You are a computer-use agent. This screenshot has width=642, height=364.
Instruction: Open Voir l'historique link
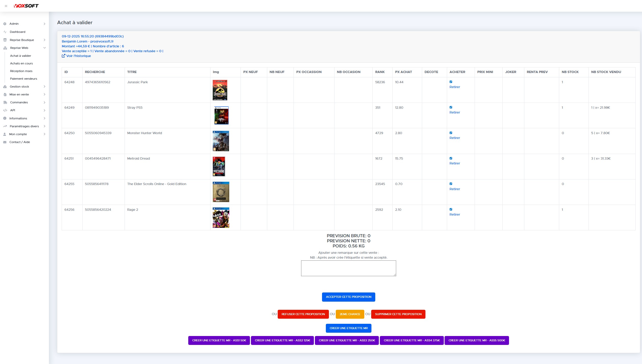[x=76, y=56]
